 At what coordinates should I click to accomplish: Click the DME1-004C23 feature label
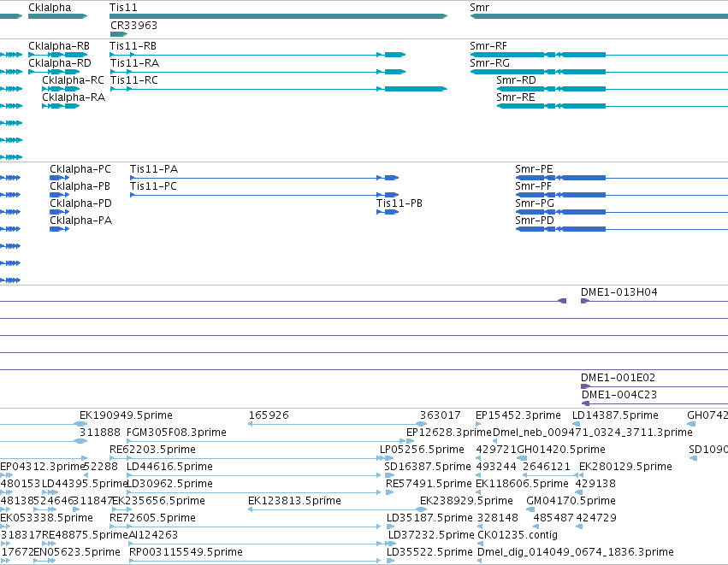[619, 395]
